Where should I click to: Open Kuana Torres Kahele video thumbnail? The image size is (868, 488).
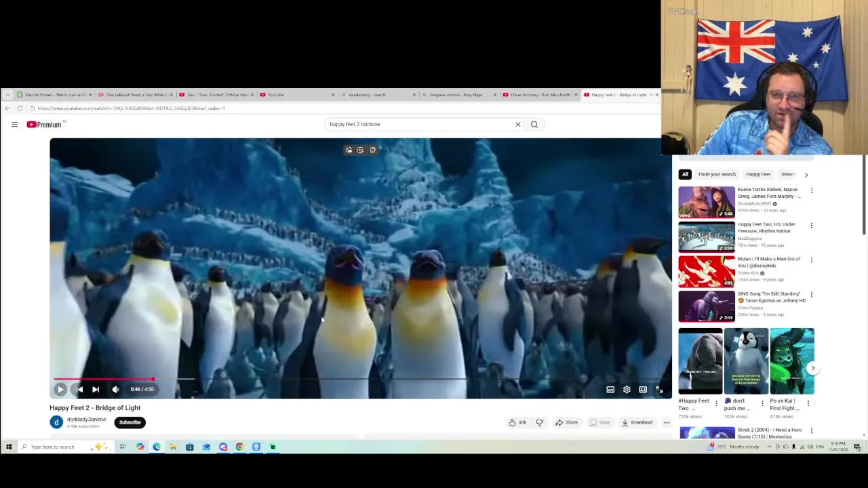tap(707, 202)
